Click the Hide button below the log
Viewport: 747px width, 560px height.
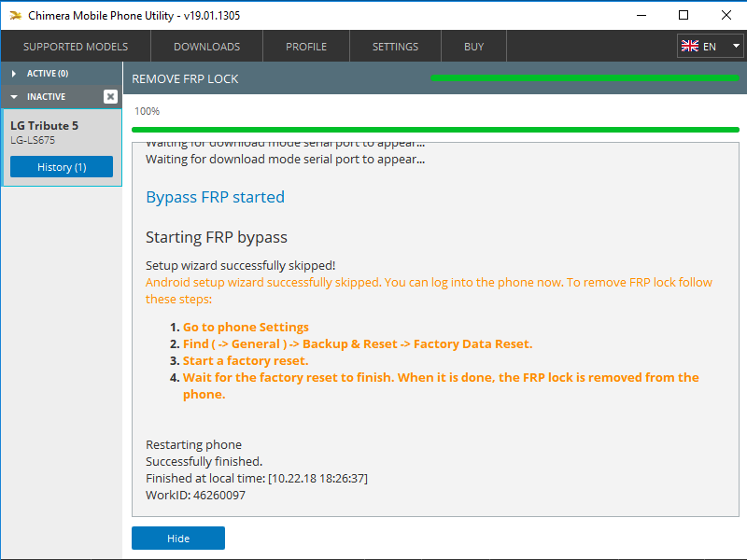pyautogui.click(x=178, y=539)
